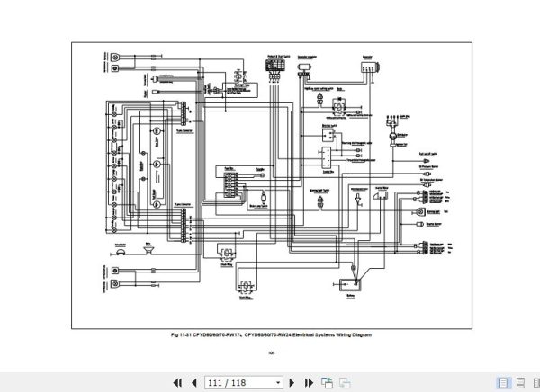Select single page layout view

tap(503, 382)
